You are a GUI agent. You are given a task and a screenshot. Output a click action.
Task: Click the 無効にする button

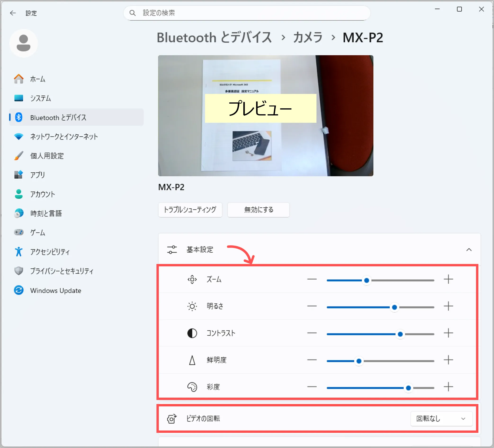[258, 210]
